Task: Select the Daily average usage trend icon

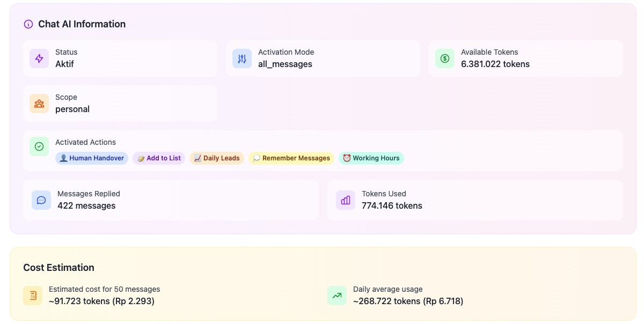Action: [x=337, y=295]
